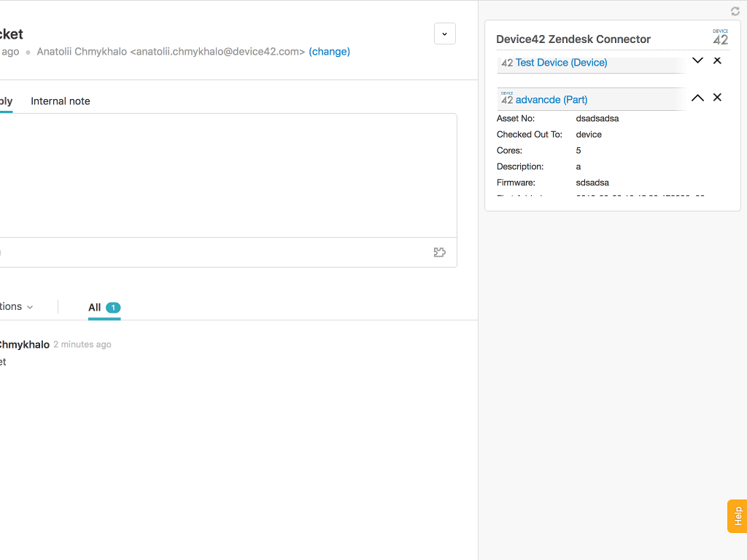This screenshot has height=560, width=747.
Task: Expand the Test Device details chevron
Action: 697,61
